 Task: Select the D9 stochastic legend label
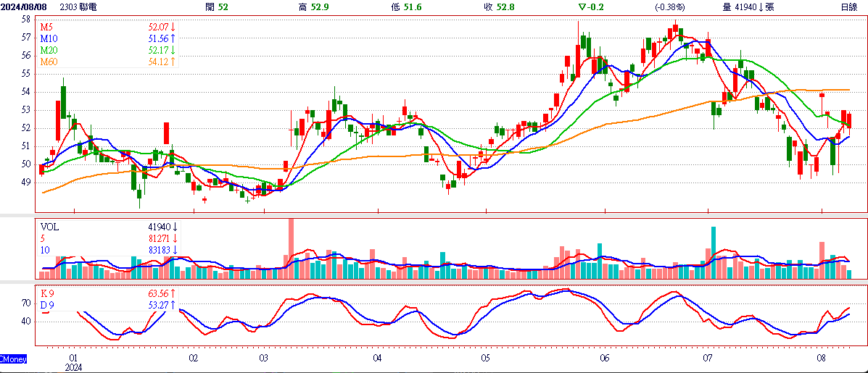click(x=48, y=305)
